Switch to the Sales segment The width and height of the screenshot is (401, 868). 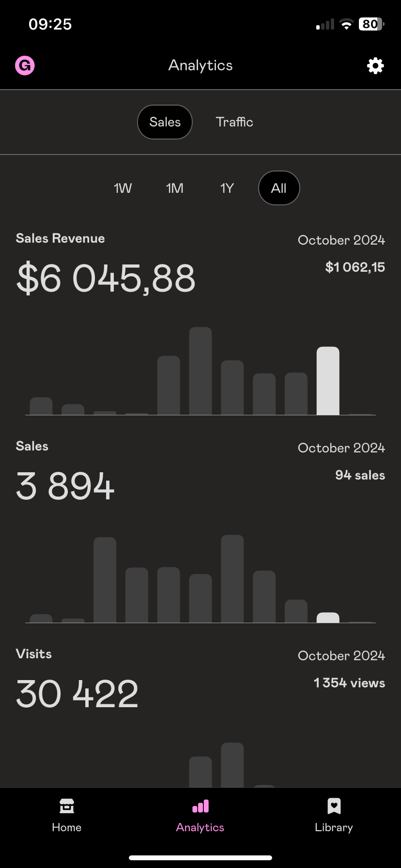pyautogui.click(x=165, y=122)
